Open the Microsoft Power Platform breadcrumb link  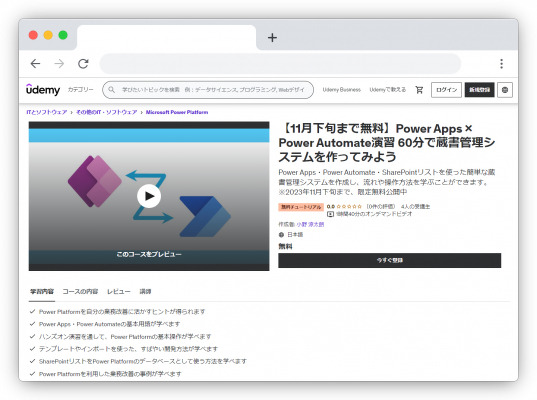tap(177, 112)
